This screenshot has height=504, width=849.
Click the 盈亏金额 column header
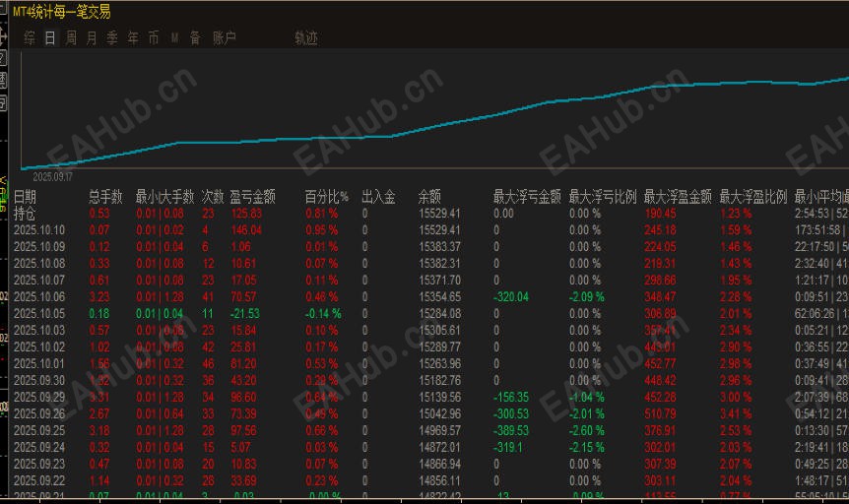click(252, 197)
